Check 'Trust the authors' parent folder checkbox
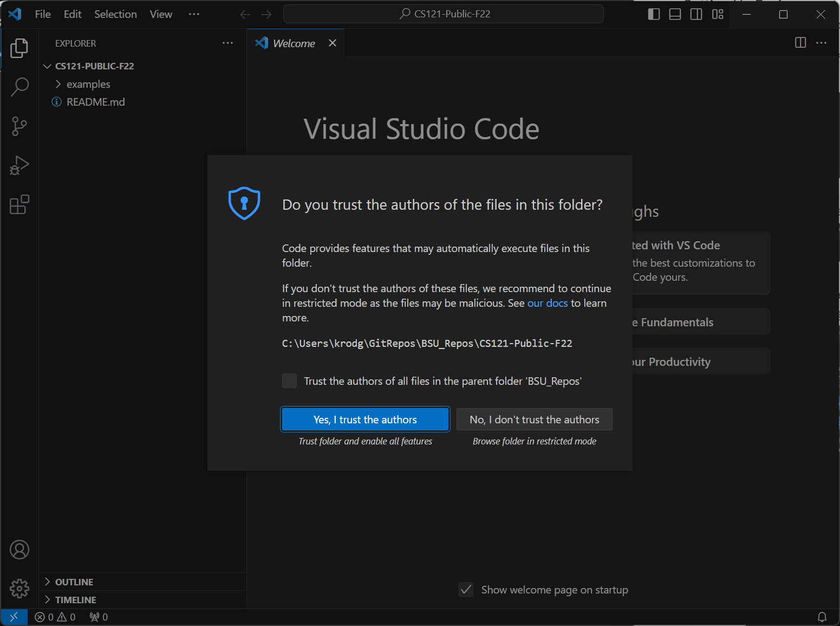 point(290,381)
